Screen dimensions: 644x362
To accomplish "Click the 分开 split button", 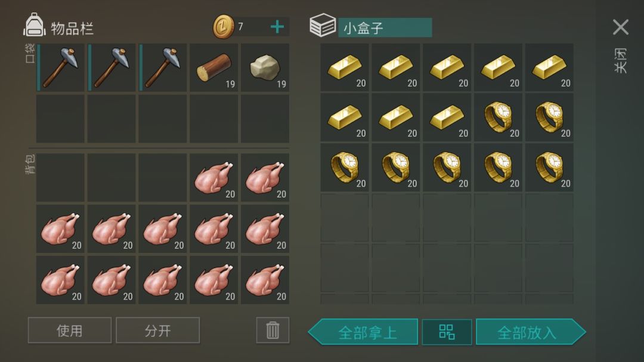I will (157, 330).
